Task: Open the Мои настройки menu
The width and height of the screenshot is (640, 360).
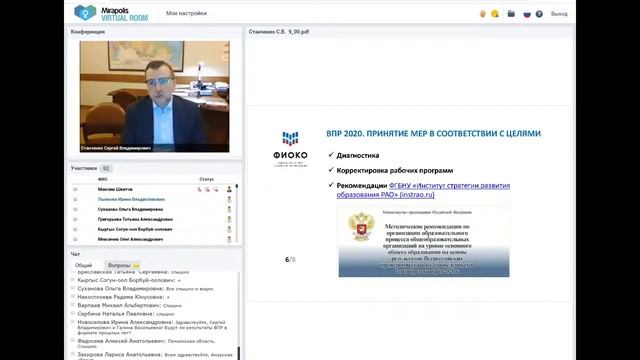Action: [x=186, y=13]
